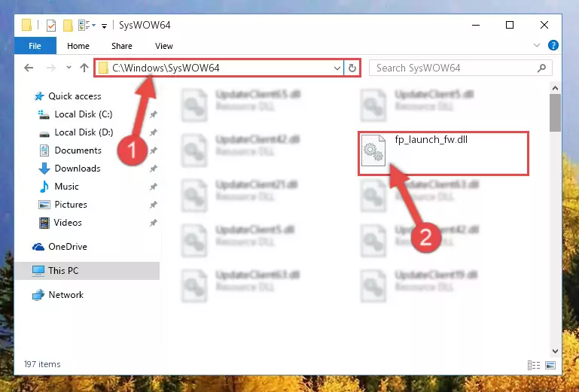Click the pin icon next to Local Disk (C:)
The height and width of the screenshot is (392, 579).
[154, 114]
